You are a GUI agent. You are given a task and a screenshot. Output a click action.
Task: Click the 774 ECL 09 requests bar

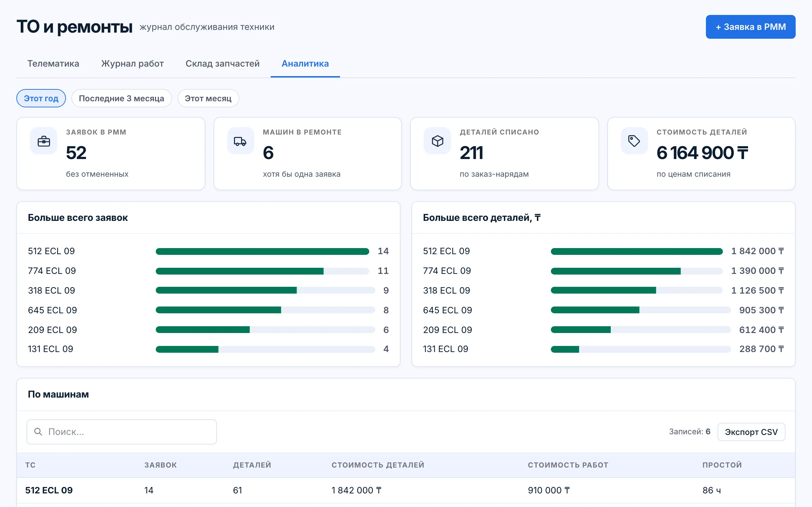(x=262, y=271)
